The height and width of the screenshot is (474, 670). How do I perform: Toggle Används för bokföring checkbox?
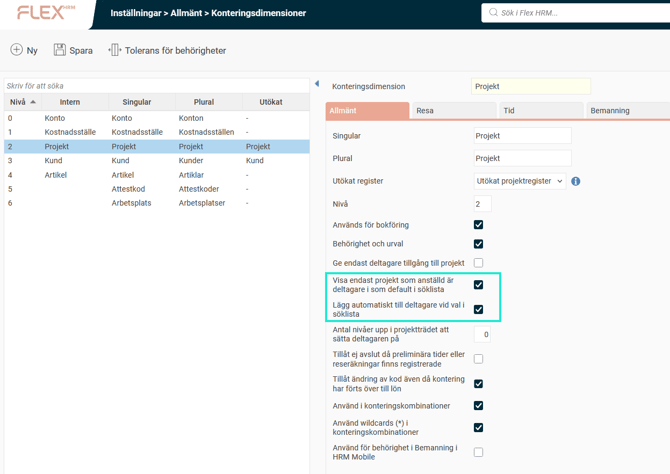click(478, 225)
